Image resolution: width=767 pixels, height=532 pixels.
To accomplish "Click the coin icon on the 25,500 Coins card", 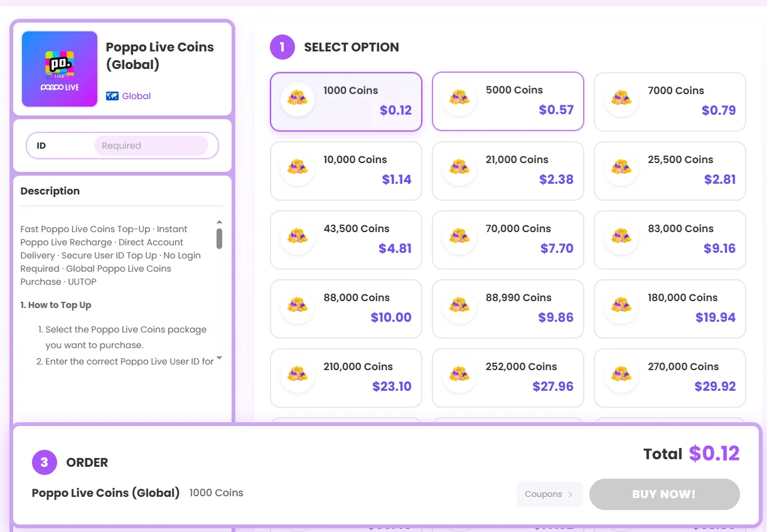I will [621, 168].
